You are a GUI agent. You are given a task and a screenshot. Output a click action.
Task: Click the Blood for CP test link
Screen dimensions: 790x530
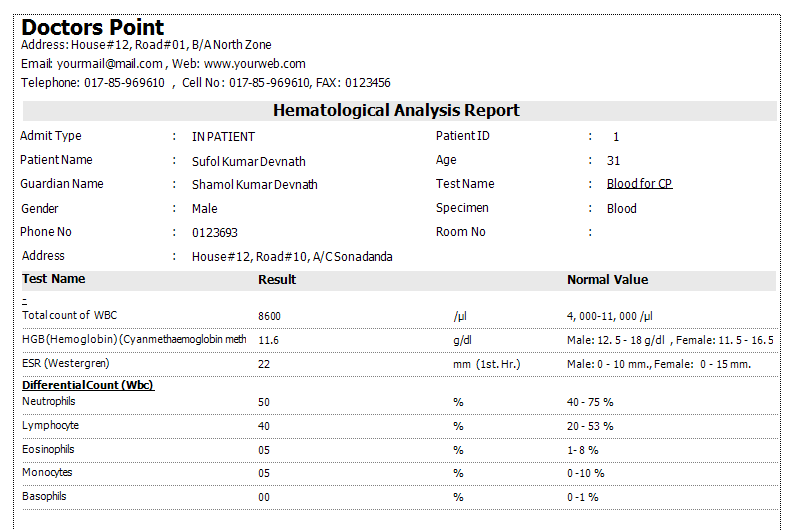pyautogui.click(x=639, y=184)
